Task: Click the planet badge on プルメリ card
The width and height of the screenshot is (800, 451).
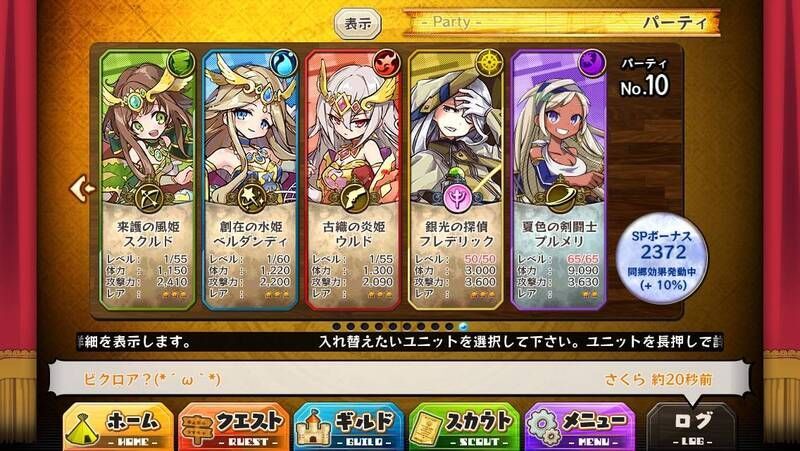Action: [x=560, y=197]
